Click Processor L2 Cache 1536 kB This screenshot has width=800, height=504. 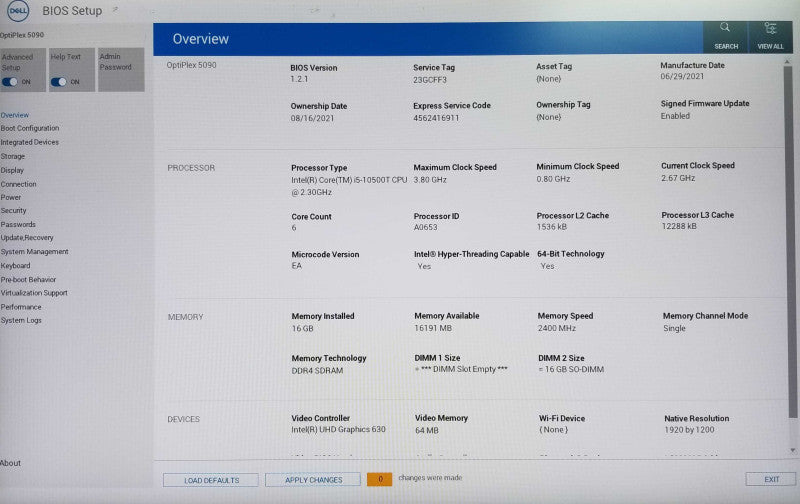552,227
